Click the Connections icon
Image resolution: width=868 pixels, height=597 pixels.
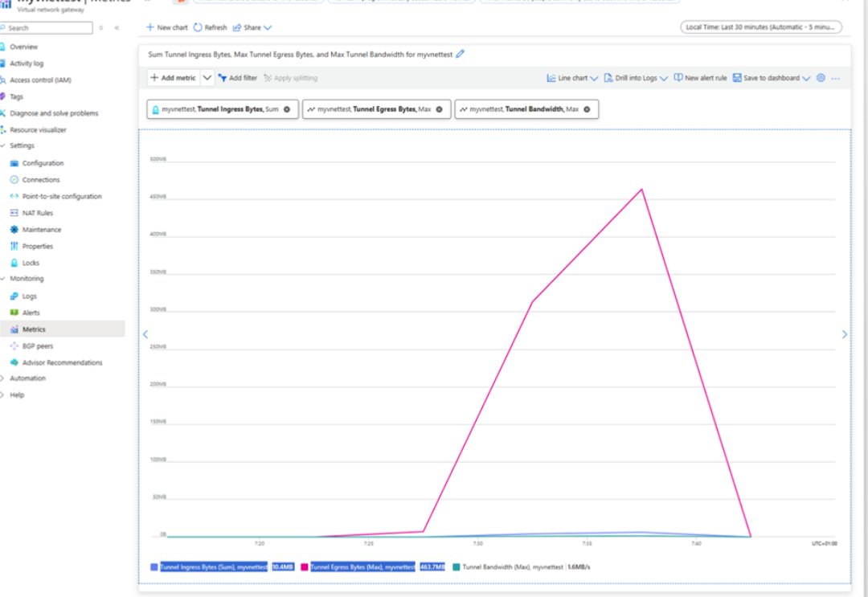click(x=14, y=180)
